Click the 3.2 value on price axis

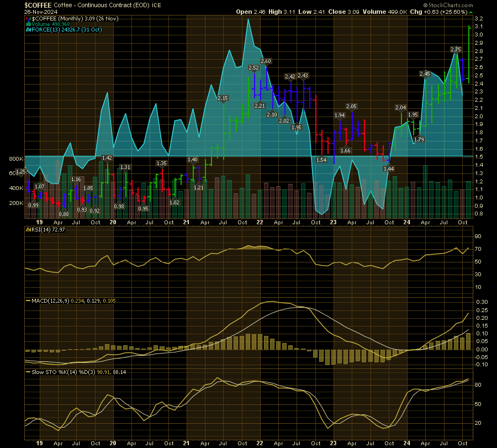click(478, 18)
